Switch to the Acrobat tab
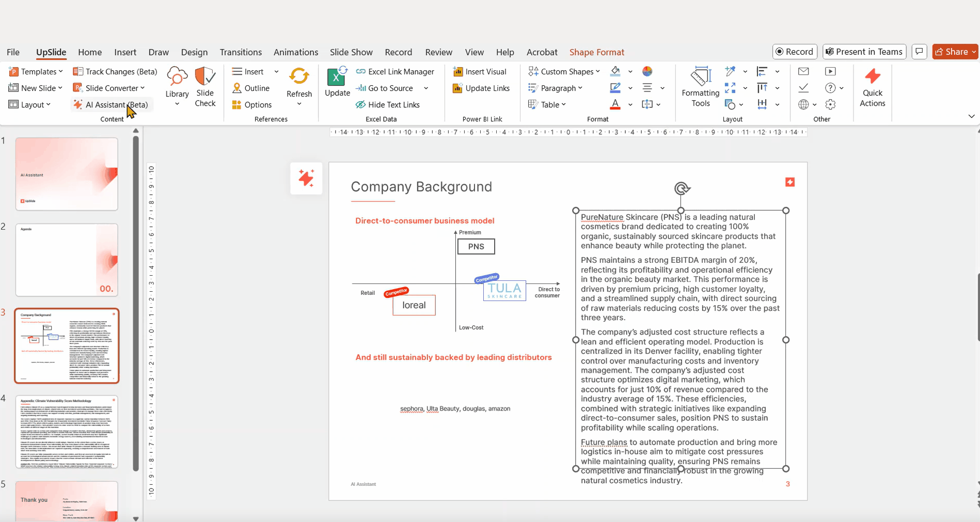Viewport: 980px width, 522px height. click(x=542, y=52)
